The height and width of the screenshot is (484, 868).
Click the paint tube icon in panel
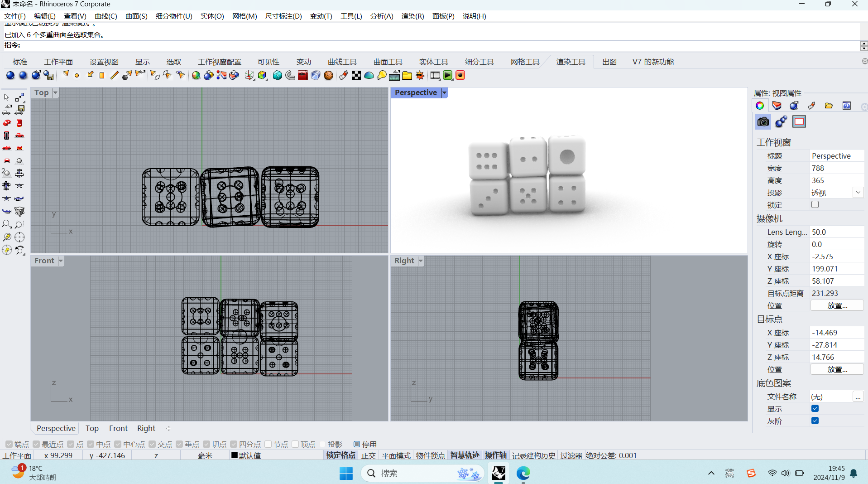point(811,106)
